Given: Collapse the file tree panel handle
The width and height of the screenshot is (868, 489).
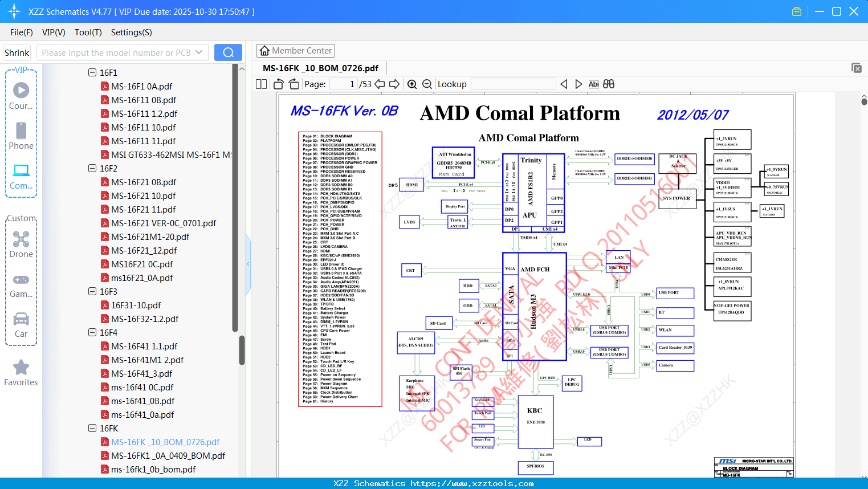Looking at the screenshot, I should [x=248, y=264].
